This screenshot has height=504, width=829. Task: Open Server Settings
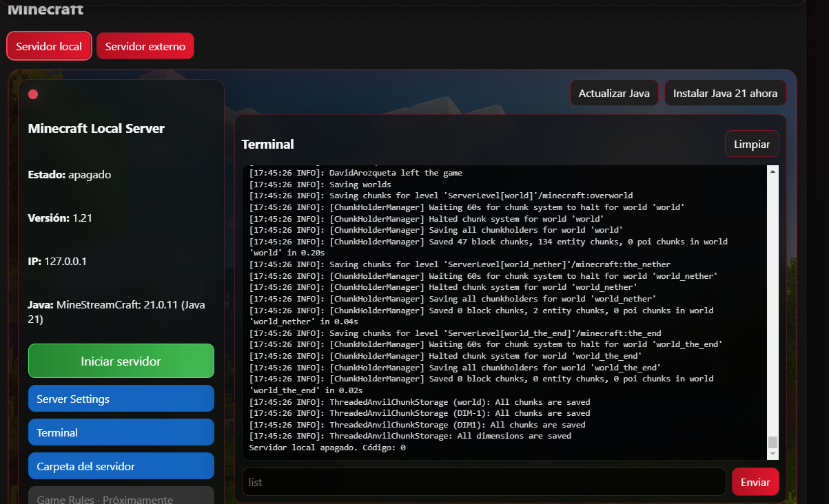(121, 399)
